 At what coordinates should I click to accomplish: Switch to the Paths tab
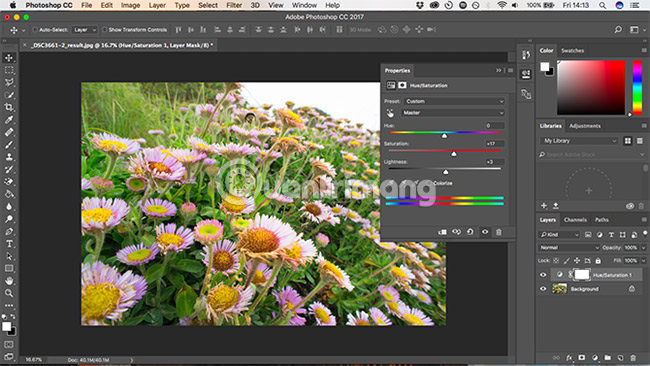pos(601,220)
